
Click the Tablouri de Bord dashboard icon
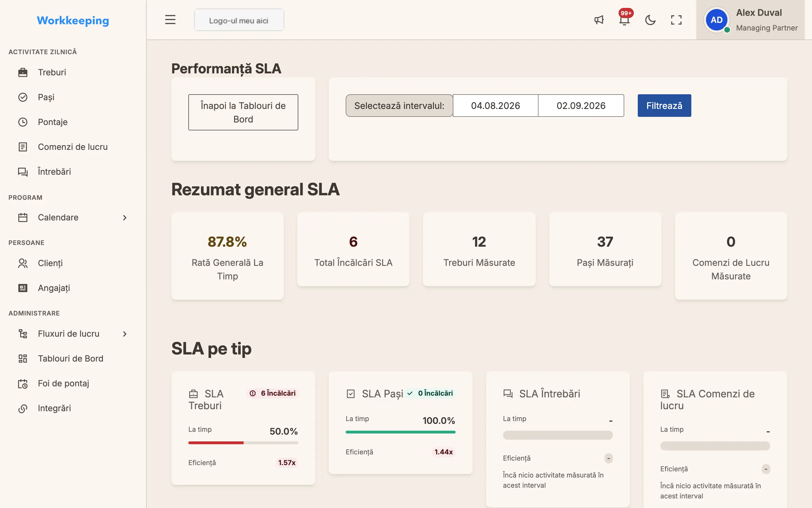pos(23,358)
